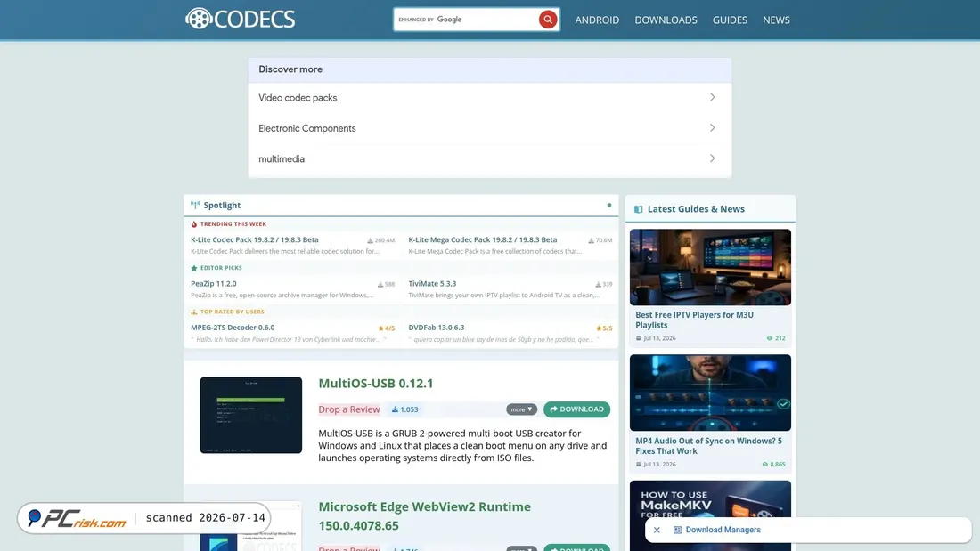Open Microsoft Edge WebView2 Runtime title
Viewport: 980px width, 551px height.
coord(424,516)
